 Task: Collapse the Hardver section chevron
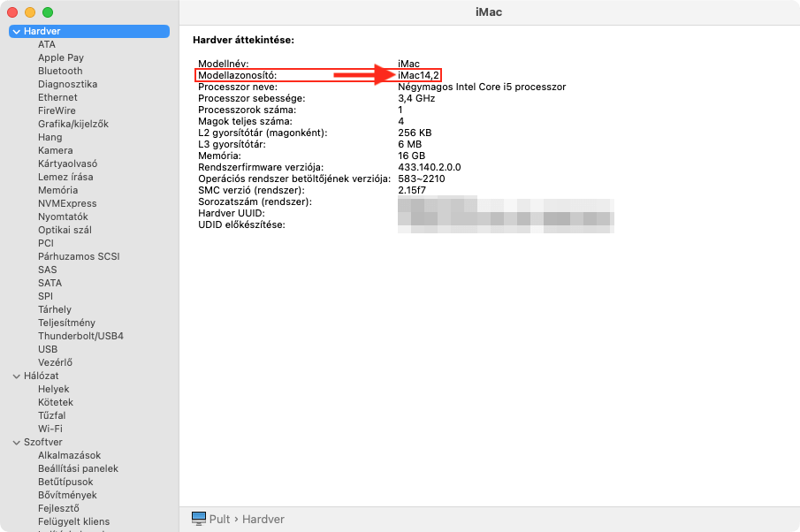(17, 32)
